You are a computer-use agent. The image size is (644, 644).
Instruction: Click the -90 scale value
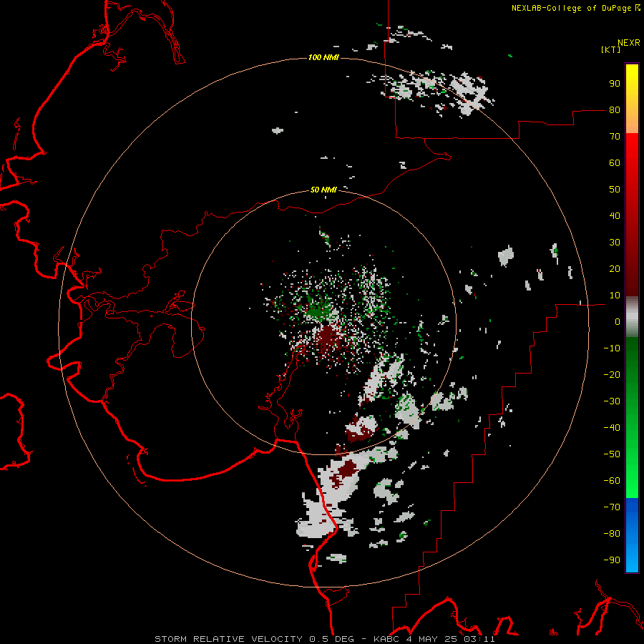coord(612,560)
